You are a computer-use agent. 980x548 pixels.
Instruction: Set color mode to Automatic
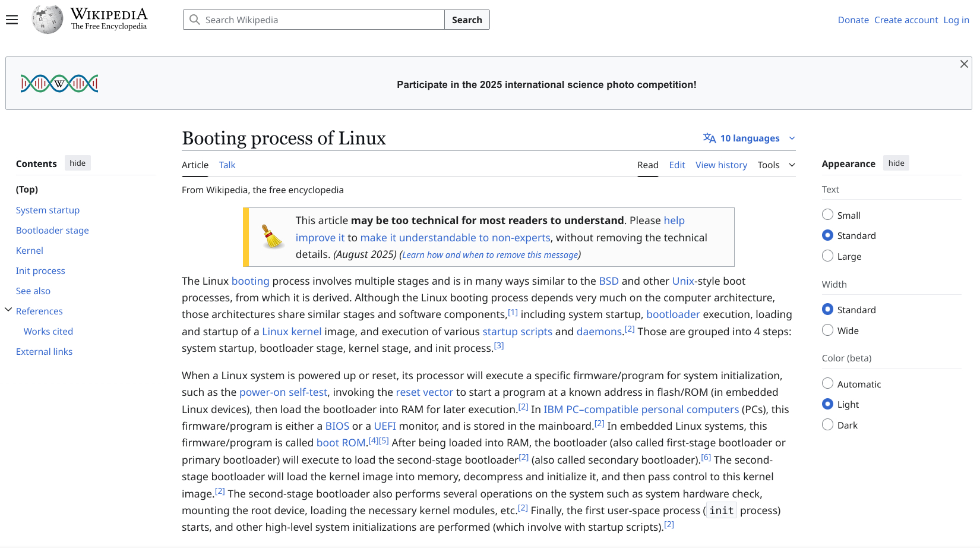click(827, 383)
